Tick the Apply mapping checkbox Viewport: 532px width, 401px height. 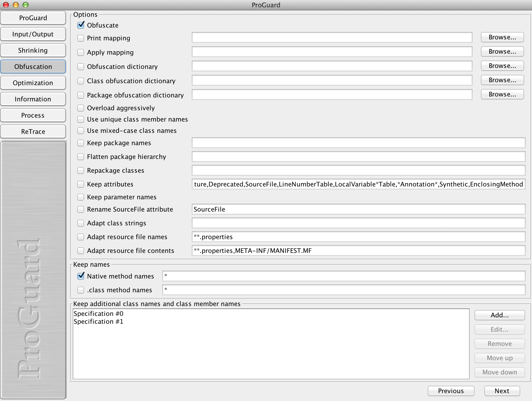tap(81, 52)
